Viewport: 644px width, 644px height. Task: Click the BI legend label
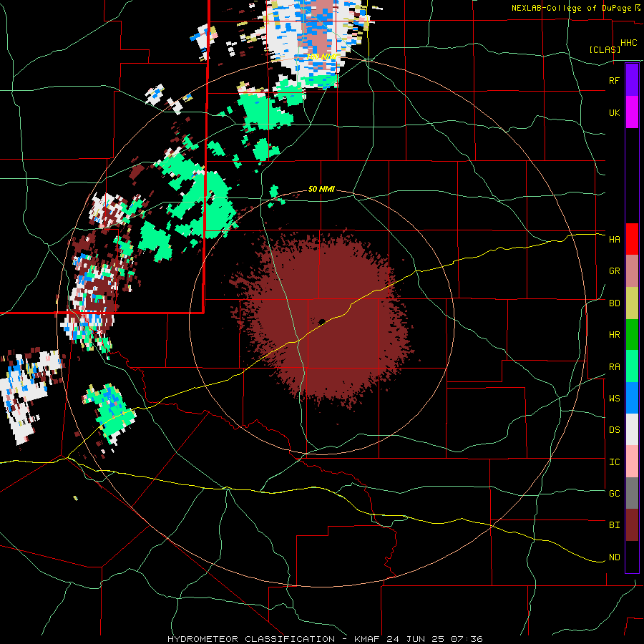point(614,525)
